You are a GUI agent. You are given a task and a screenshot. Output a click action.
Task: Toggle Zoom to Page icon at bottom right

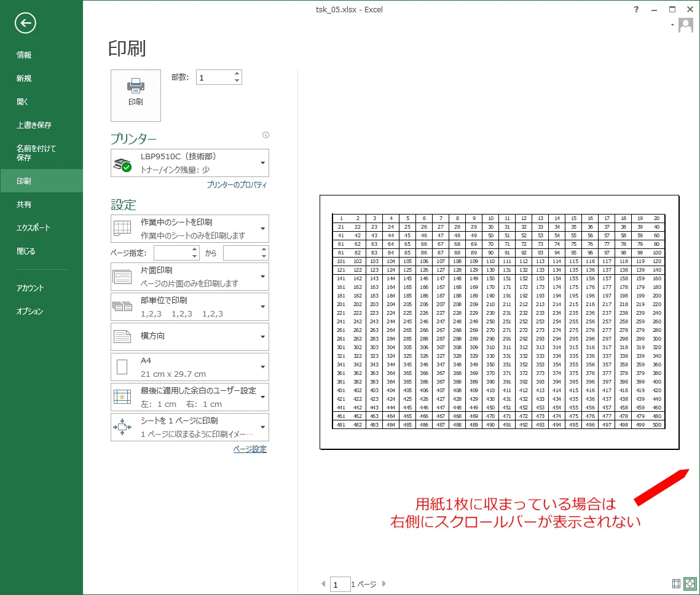[690, 583]
